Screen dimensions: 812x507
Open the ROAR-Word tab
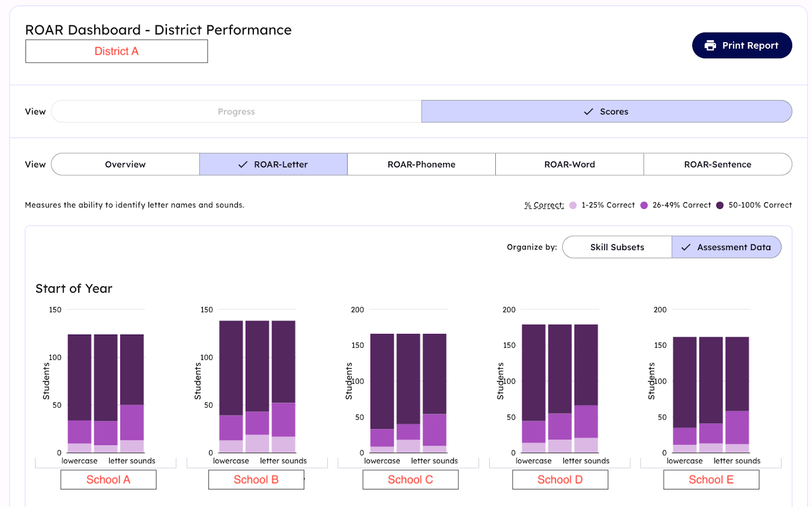coord(569,164)
